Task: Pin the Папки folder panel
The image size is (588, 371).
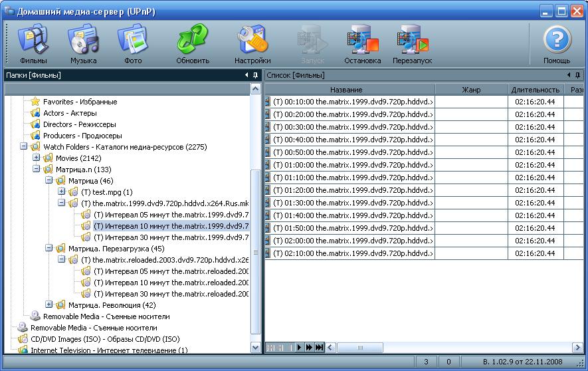Action: 255,76
